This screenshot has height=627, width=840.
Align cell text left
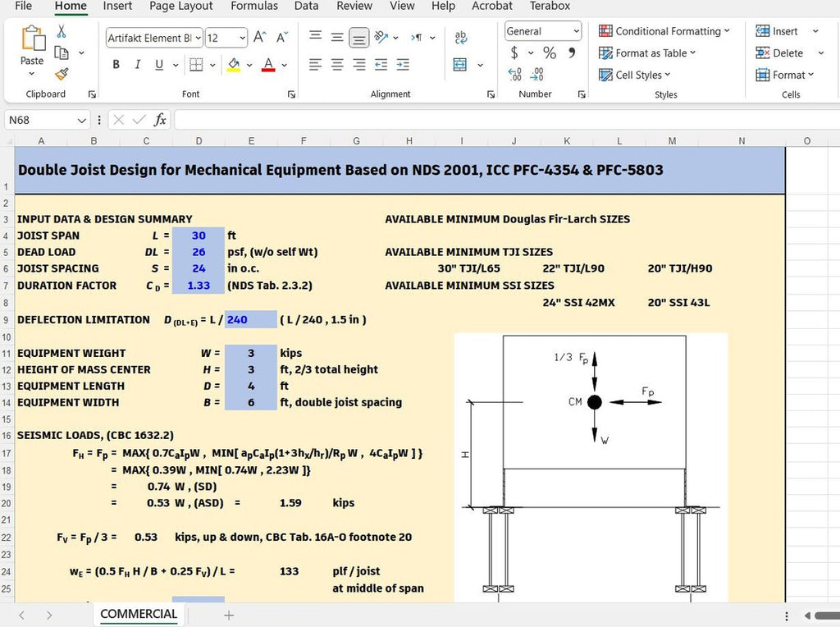coord(316,65)
